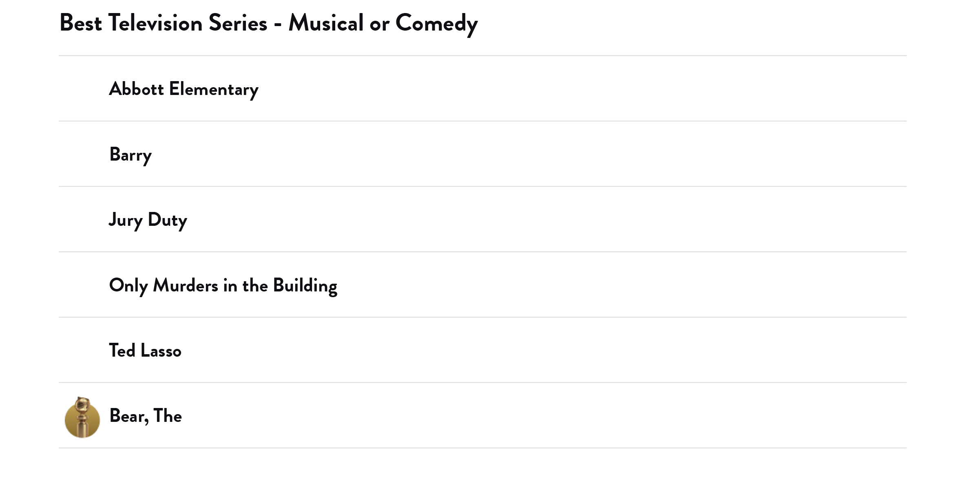This screenshot has width=980, height=483.
Task: Click the word or in the heading
Action: (x=379, y=24)
